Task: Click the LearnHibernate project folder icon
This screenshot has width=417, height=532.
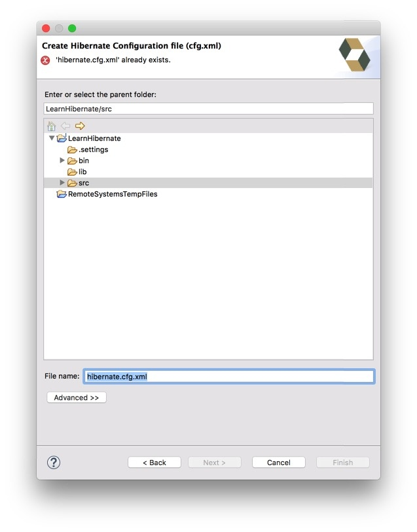Action: (x=62, y=138)
